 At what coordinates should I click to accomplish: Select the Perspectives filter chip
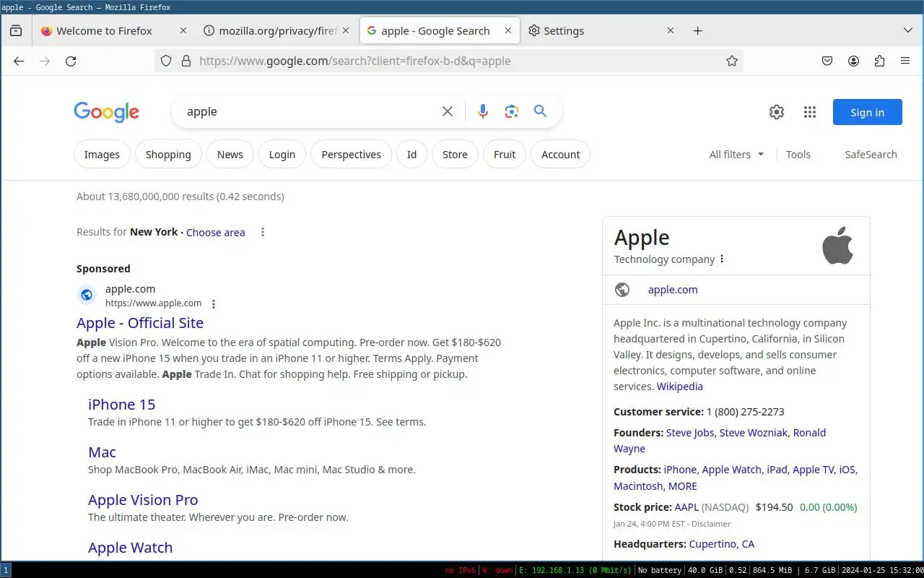click(x=352, y=155)
